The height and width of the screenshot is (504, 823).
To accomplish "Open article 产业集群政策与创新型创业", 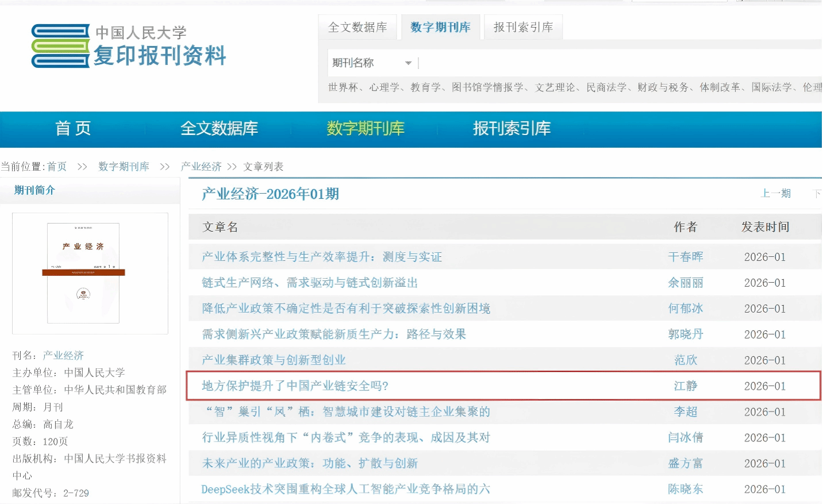I will click(x=274, y=360).
